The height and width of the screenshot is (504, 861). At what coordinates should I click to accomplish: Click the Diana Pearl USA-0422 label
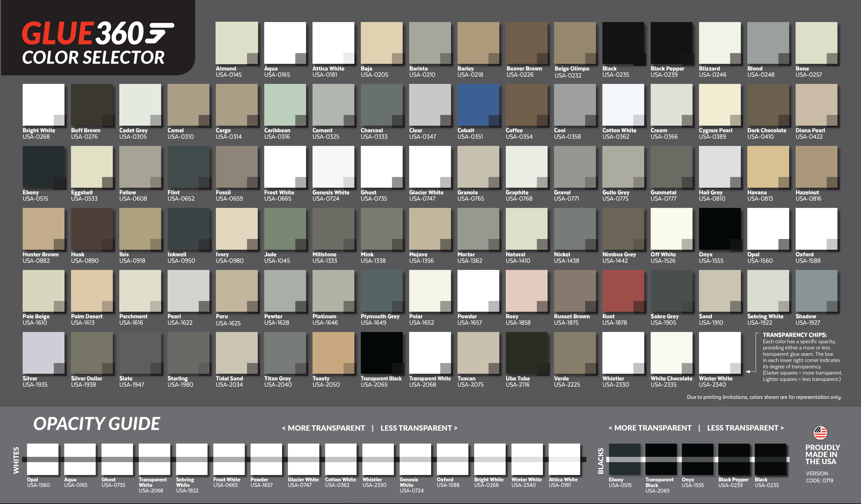click(810, 133)
